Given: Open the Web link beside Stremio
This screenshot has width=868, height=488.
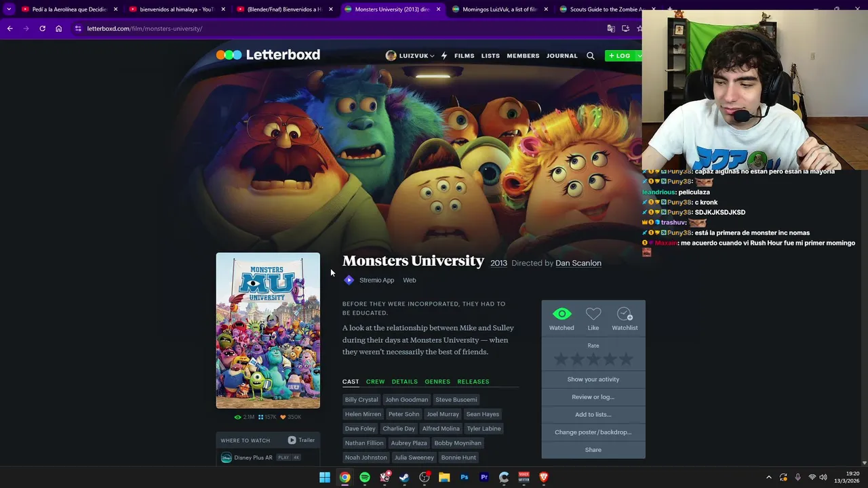Looking at the screenshot, I should (x=410, y=280).
